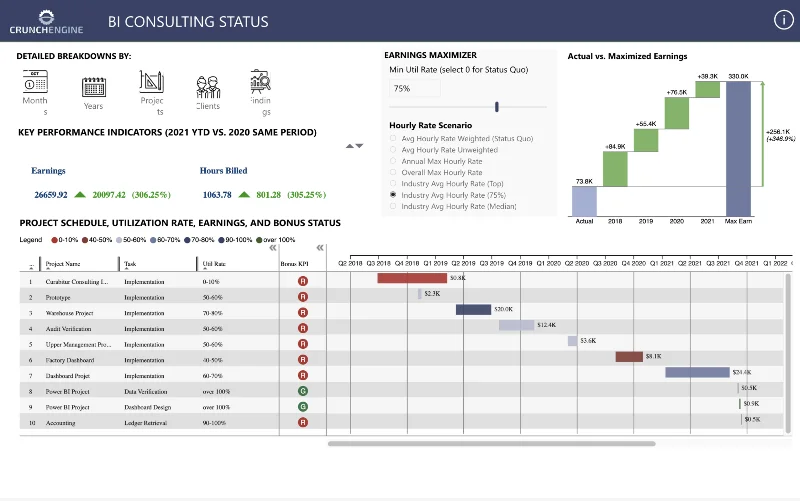Open the Years breakdown calendar icon
Screen dimensions: 800x501
94,87
